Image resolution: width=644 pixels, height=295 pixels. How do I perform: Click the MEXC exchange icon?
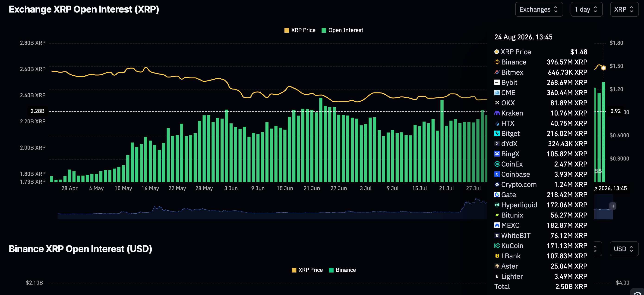point(497,225)
